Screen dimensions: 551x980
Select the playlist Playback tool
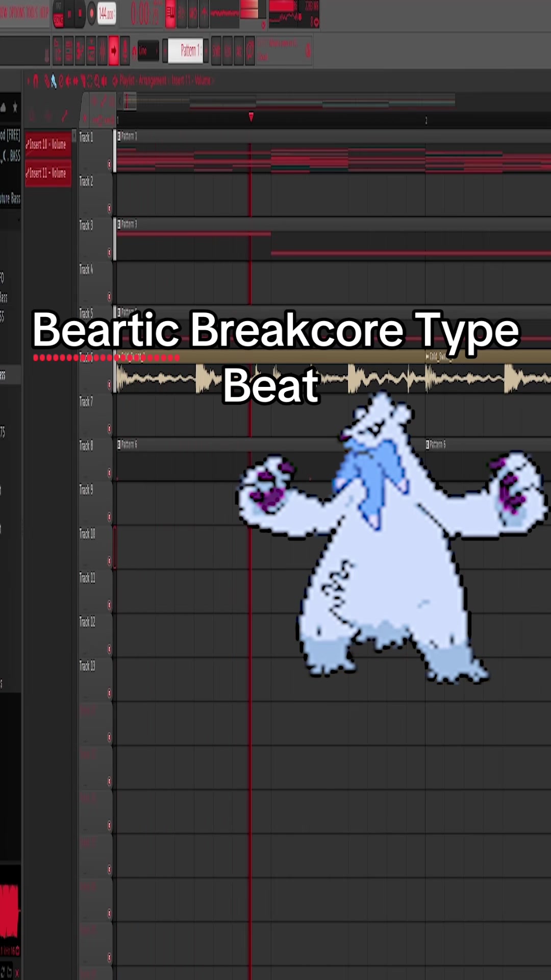[104, 81]
